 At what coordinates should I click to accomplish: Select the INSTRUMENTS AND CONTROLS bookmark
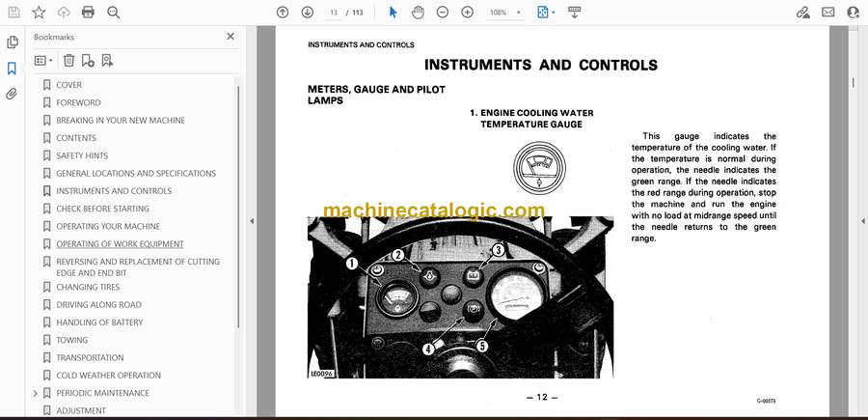114,191
